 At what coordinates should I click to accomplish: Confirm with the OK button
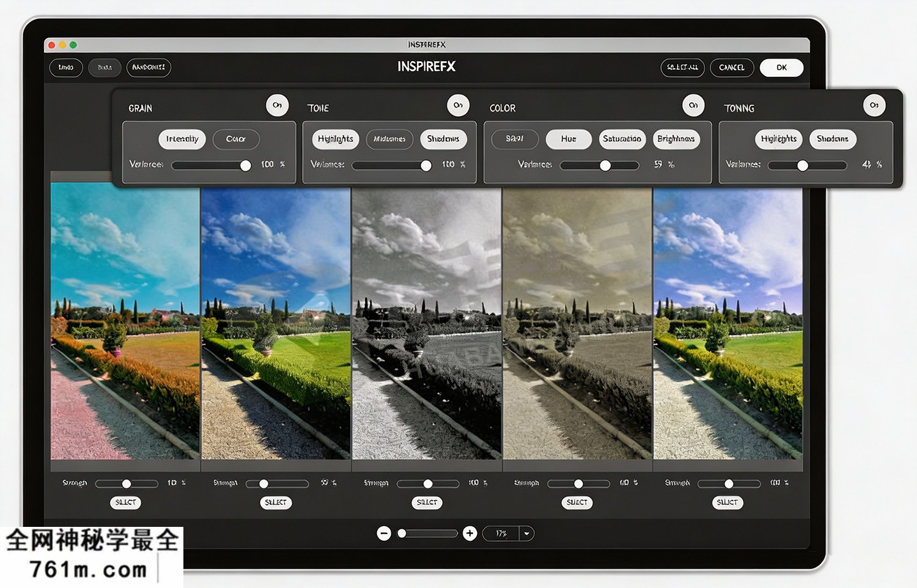(781, 67)
